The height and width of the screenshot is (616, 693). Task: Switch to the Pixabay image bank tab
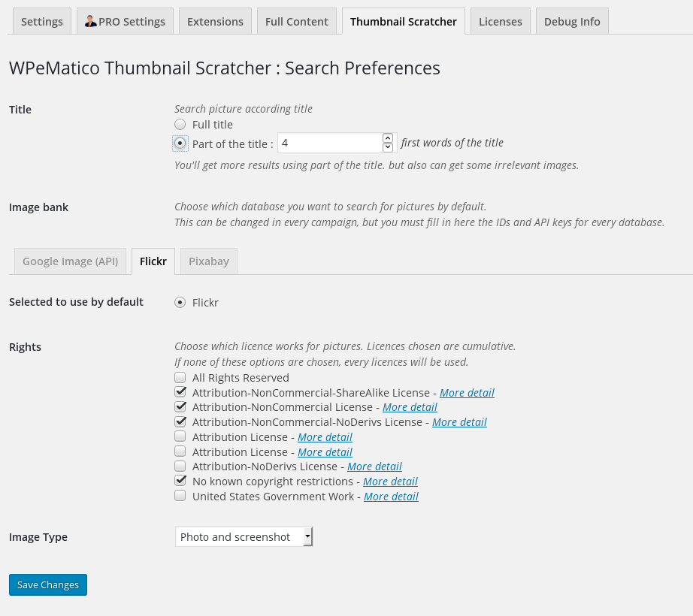coord(209,261)
